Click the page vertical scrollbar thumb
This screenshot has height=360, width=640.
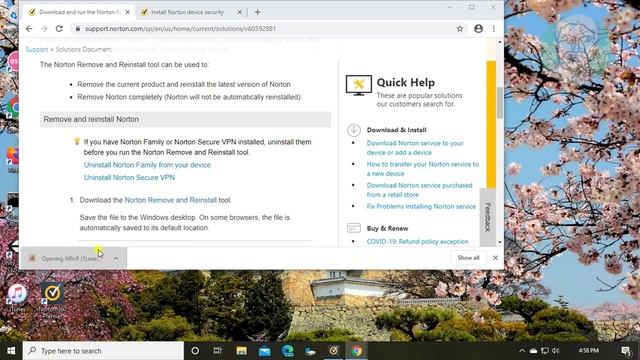point(500,103)
